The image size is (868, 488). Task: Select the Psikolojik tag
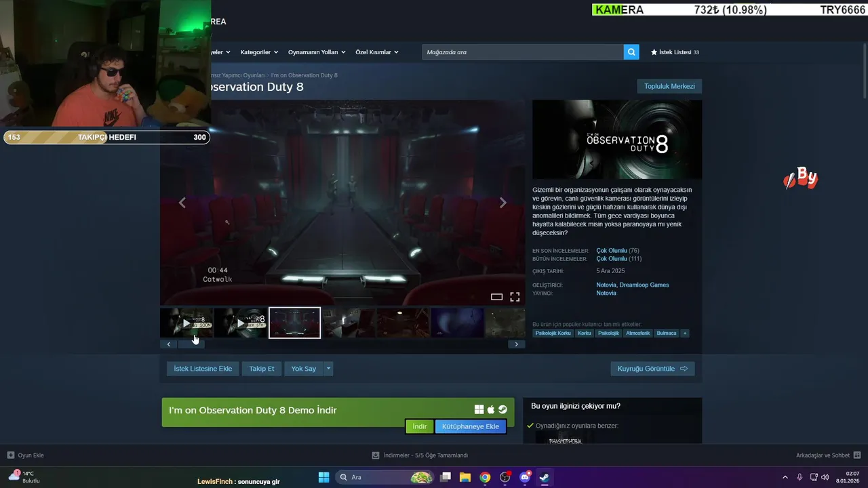click(608, 333)
